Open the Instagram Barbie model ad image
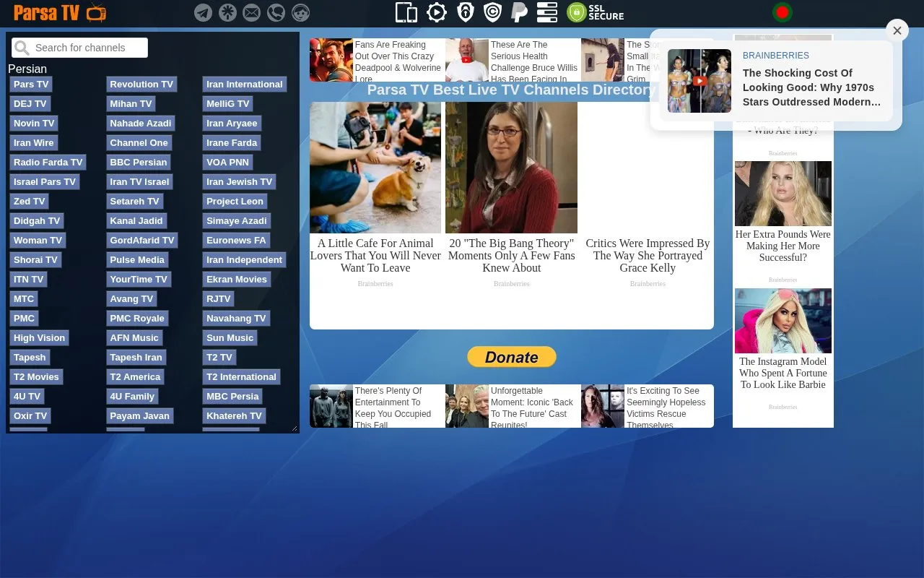Screen dimensions: 924x578 click(783, 321)
